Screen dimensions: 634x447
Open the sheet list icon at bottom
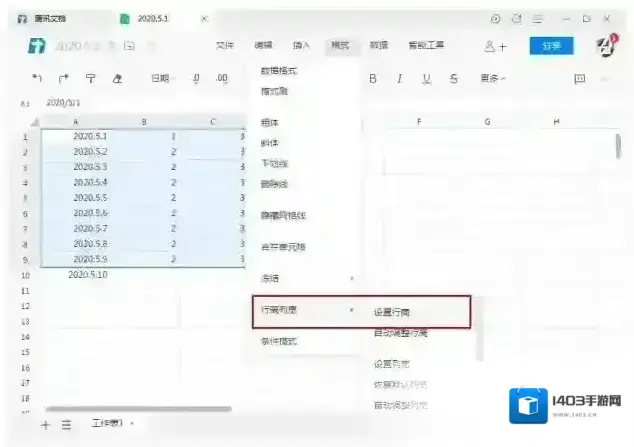coord(67,424)
